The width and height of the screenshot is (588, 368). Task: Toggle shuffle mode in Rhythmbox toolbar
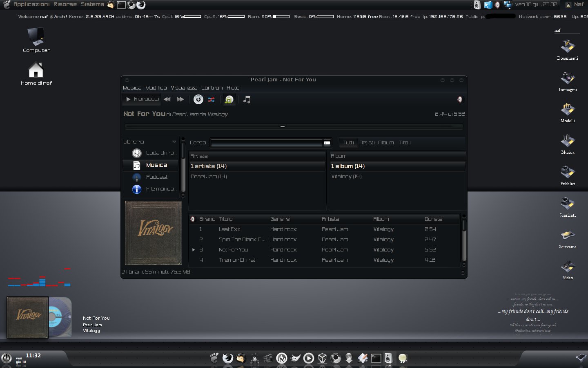pyautogui.click(x=211, y=99)
